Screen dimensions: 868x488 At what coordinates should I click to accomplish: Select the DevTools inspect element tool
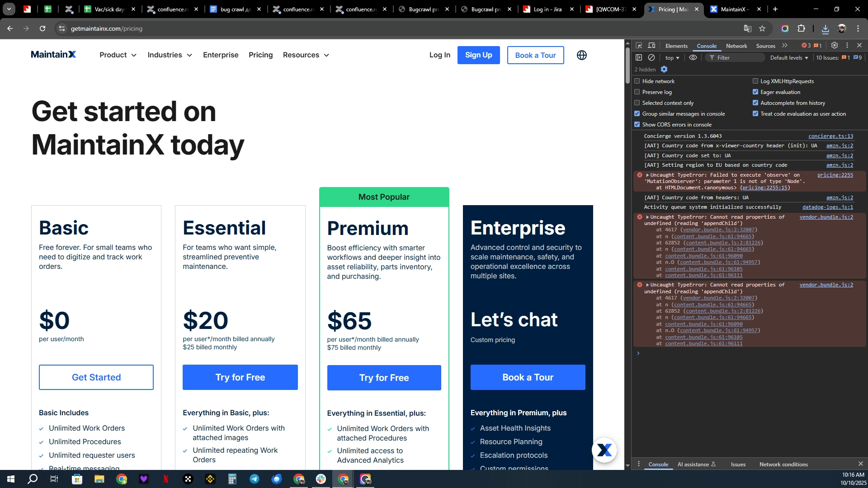tap(639, 46)
